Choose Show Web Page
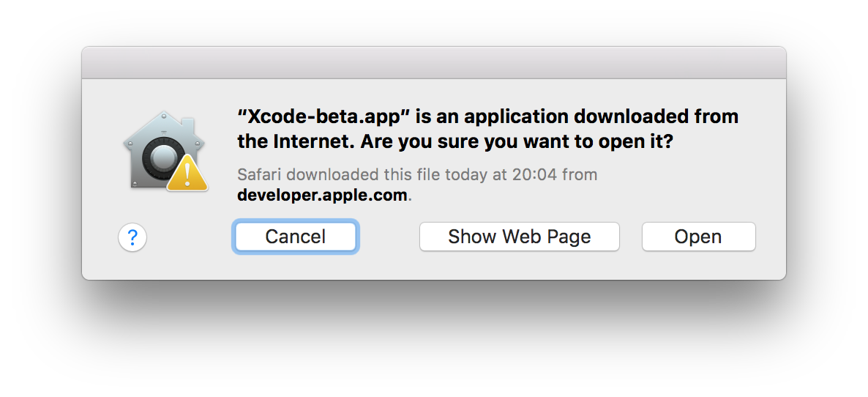868x397 pixels. pos(519,237)
